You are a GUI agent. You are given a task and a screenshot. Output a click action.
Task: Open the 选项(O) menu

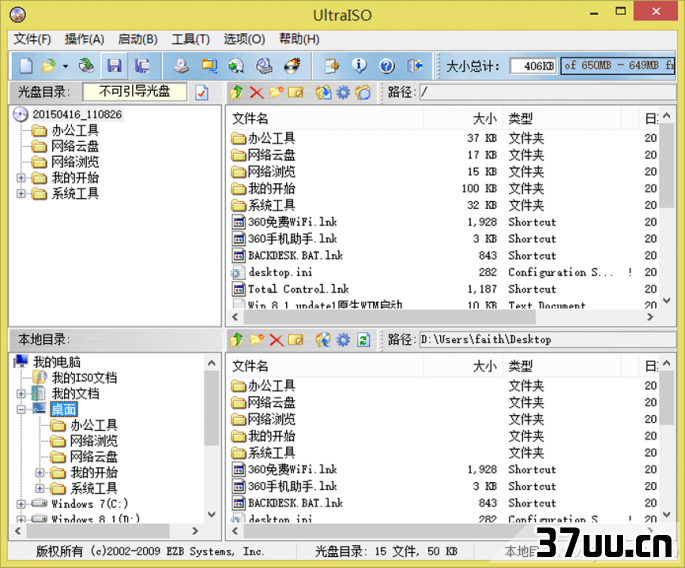click(244, 39)
